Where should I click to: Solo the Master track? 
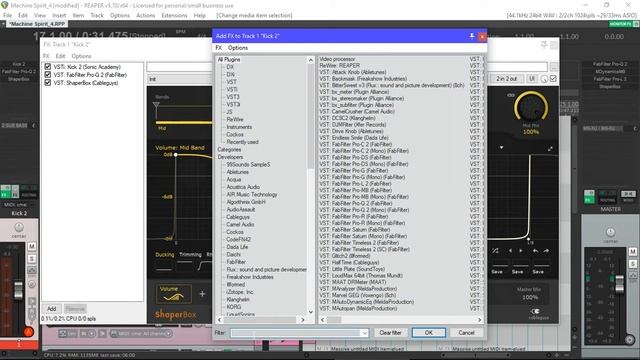pos(633,264)
